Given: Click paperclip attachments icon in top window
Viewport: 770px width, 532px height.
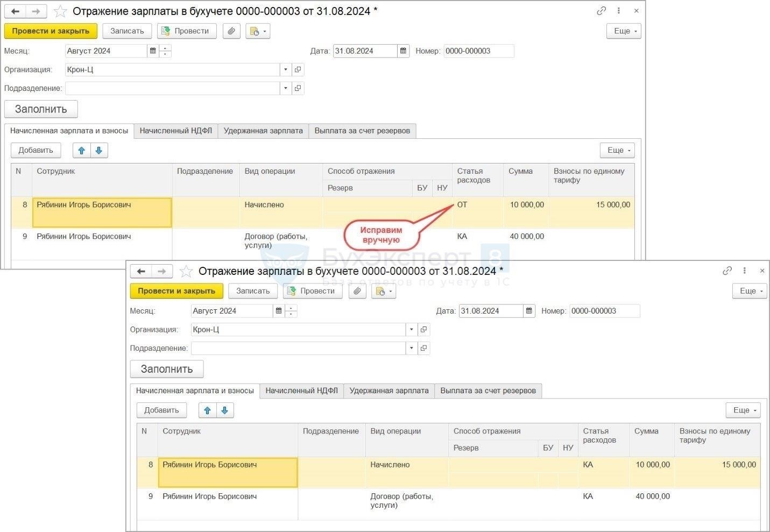Looking at the screenshot, I should (x=231, y=31).
